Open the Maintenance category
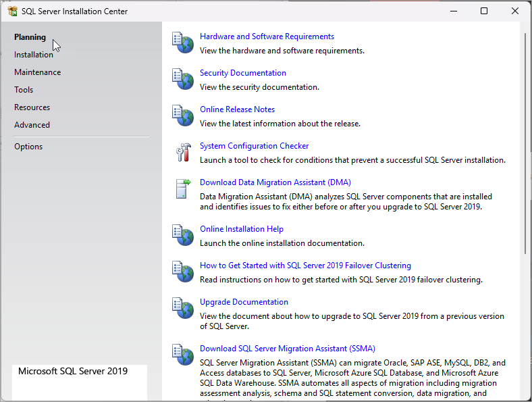The height and width of the screenshot is (402, 532). click(38, 72)
